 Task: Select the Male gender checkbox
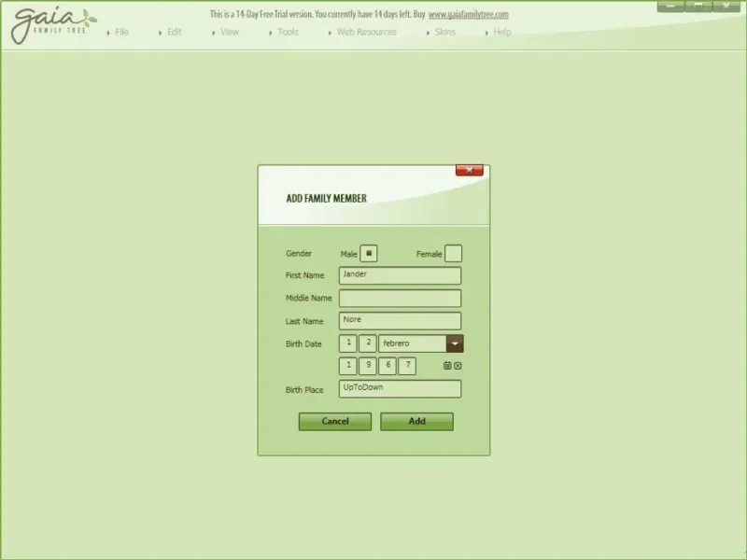tap(369, 253)
